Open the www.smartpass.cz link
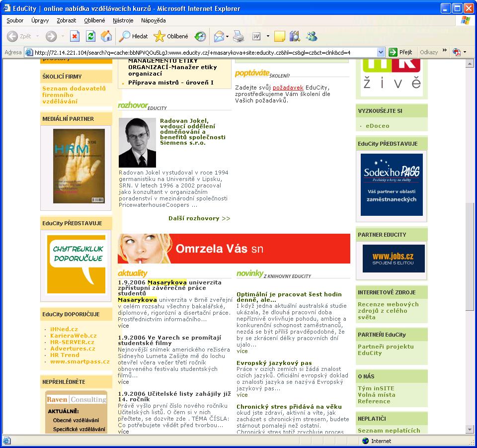This screenshot has height=448, width=477. click(x=79, y=361)
